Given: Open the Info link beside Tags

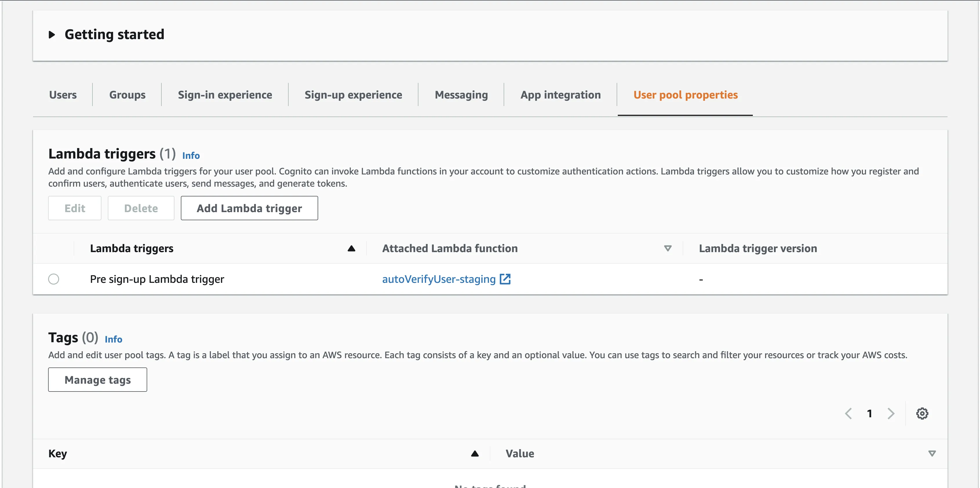Looking at the screenshot, I should point(113,339).
